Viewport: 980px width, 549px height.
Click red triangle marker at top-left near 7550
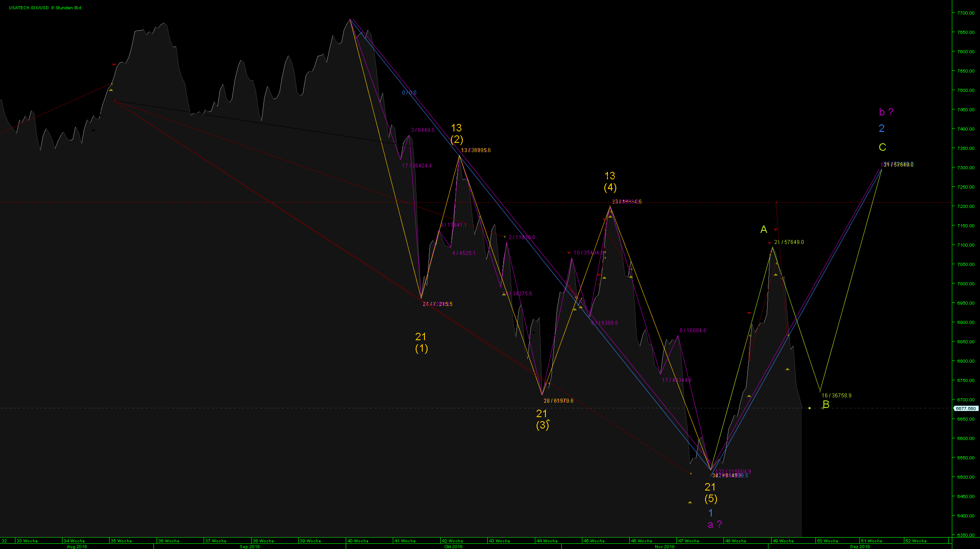[114, 65]
